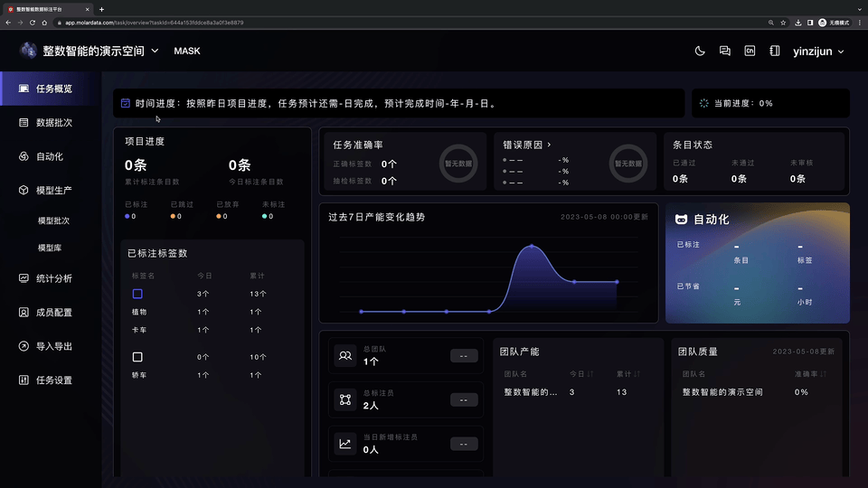The image size is (868, 488).
Task: Go back in the browser
Action: [8, 23]
